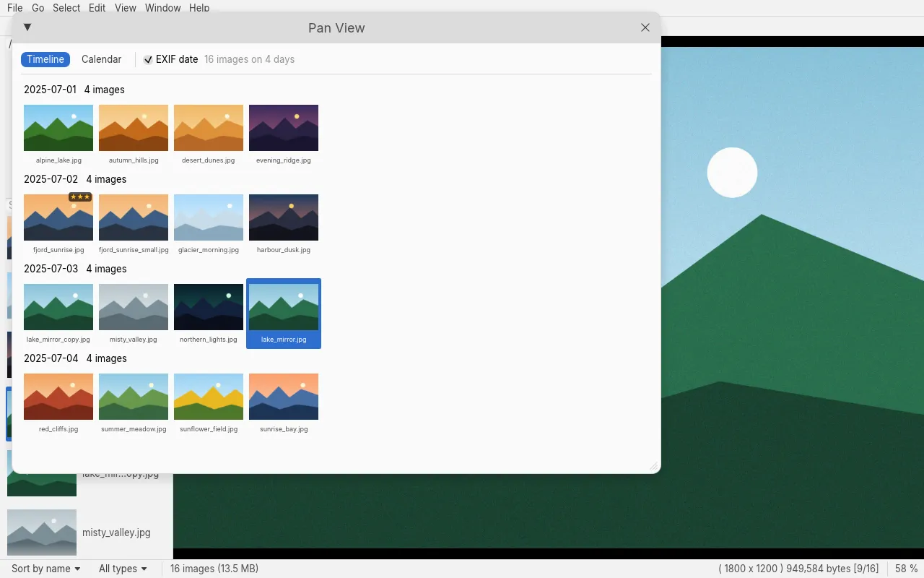
Task: Open the Sort by name dropdown
Action: [45, 569]
